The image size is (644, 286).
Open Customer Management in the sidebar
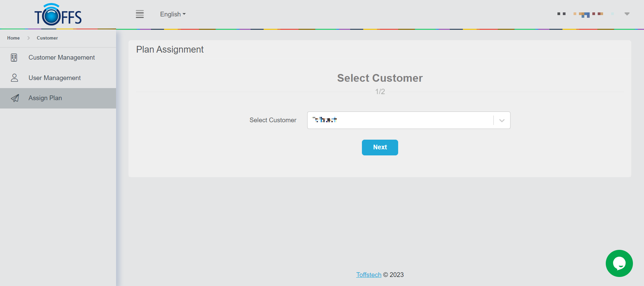(x=61, y=58)
